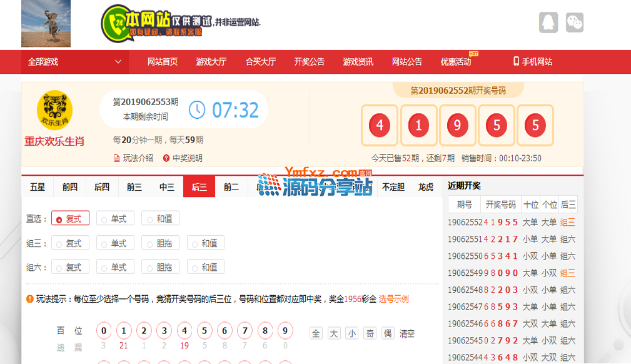This screenshot has width=631, height=364.
Task: Click the 欢乐生肖 tiger game logo
Action: pos(54,110)
